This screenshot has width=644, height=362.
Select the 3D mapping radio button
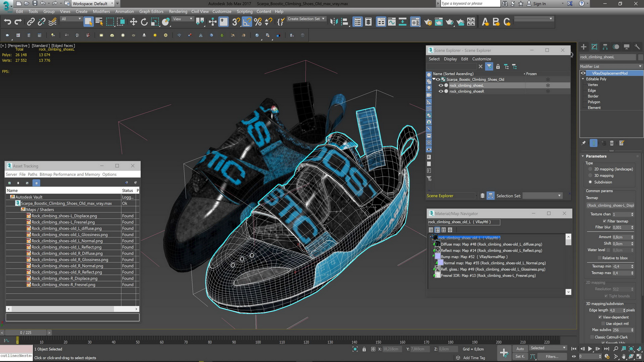590,176
